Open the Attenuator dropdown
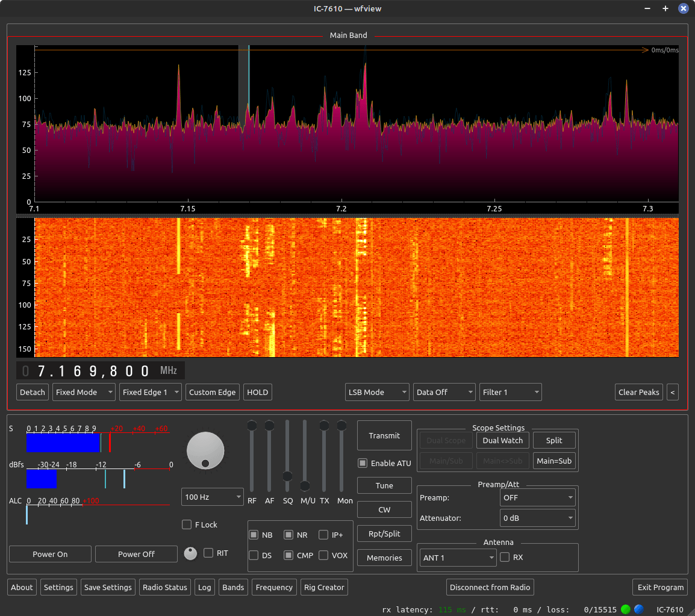The height and width of the screenshot is (616, 695). coord(538,518)
